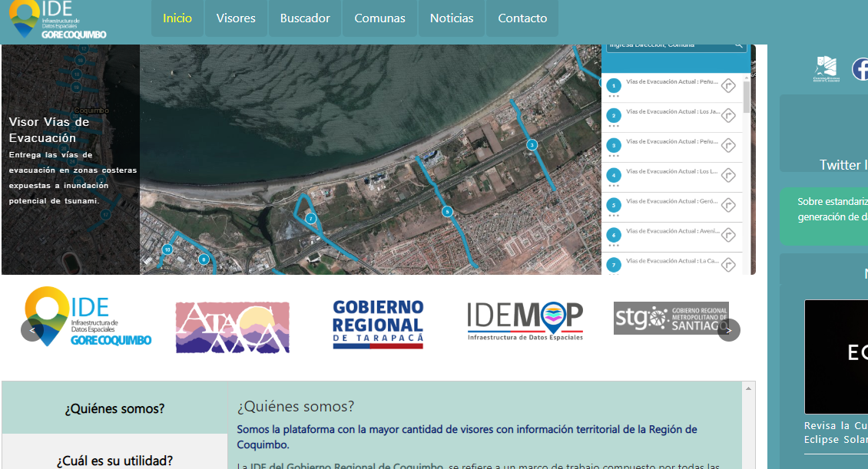Viewport: 868px width, 469px height.
Task: Click the green 'Sobre estandariz...' tweet box
Action: (824, 216)
